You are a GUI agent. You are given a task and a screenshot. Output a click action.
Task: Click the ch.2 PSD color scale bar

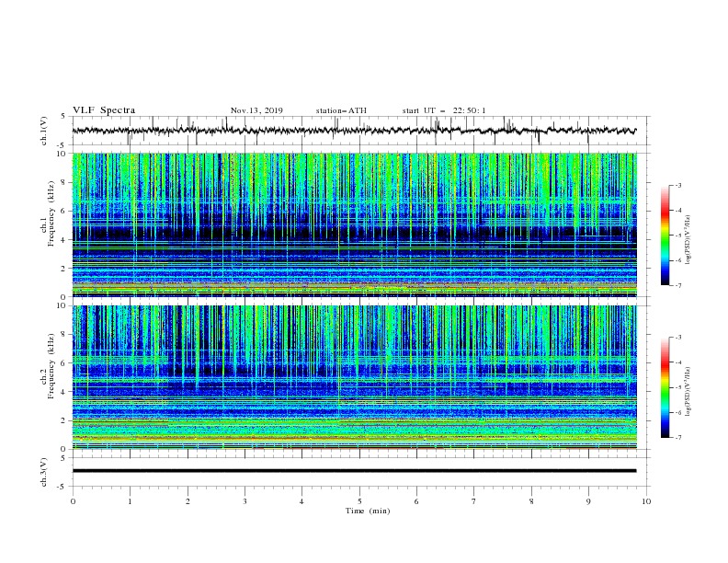click(x=665, y=387)
